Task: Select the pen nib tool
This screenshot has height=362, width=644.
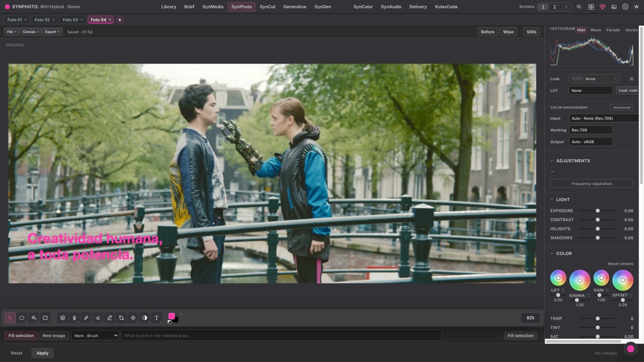Action: pos(74,318)
